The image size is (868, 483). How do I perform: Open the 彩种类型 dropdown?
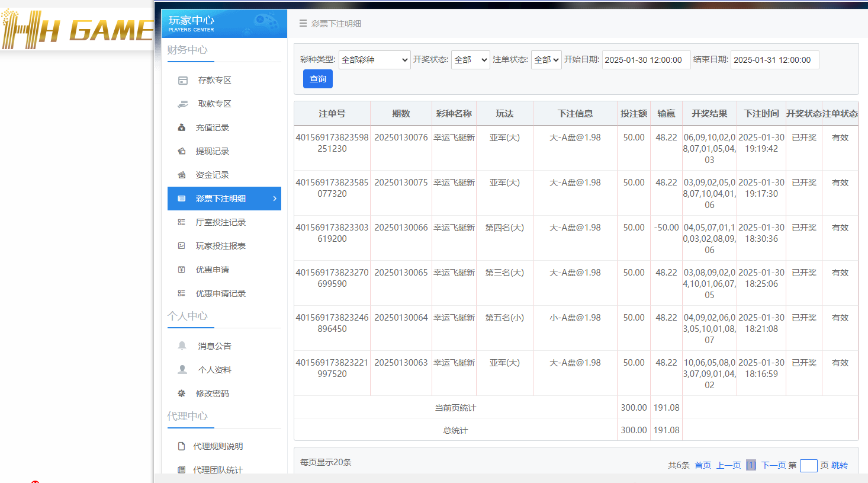[x=374, y=59]
